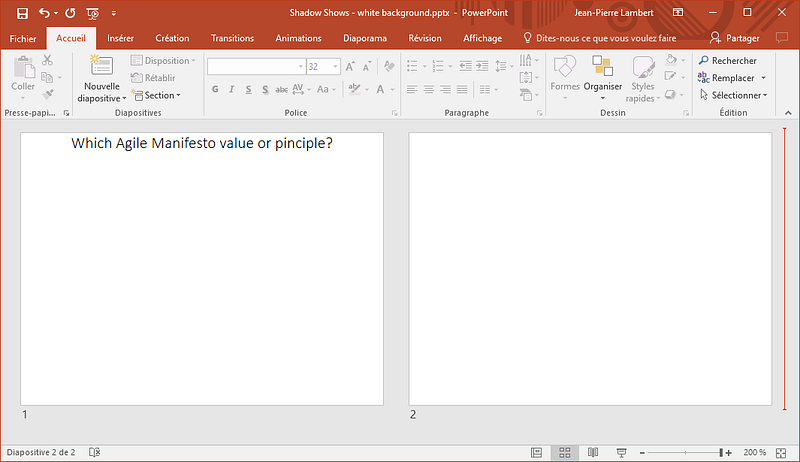Center the text alignment

(x=429, y=90)
